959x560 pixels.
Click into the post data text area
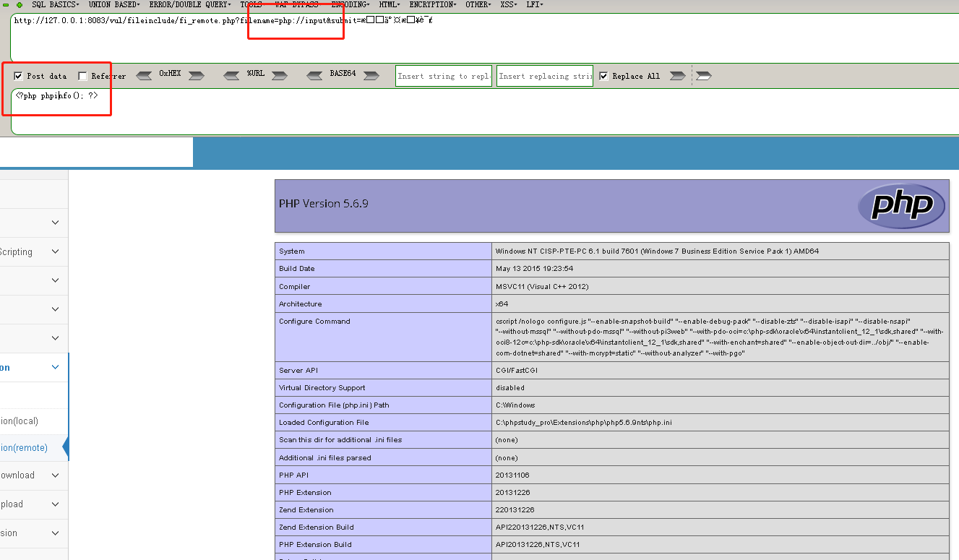click(485, 111)
